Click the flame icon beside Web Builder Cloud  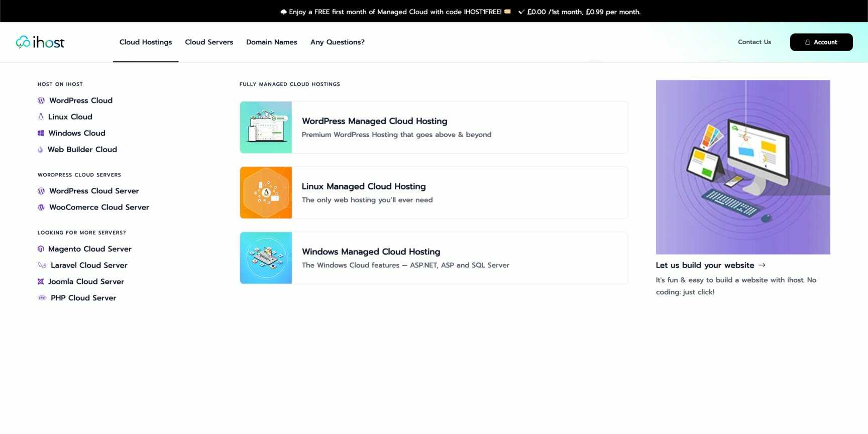[x=40, y=149]
